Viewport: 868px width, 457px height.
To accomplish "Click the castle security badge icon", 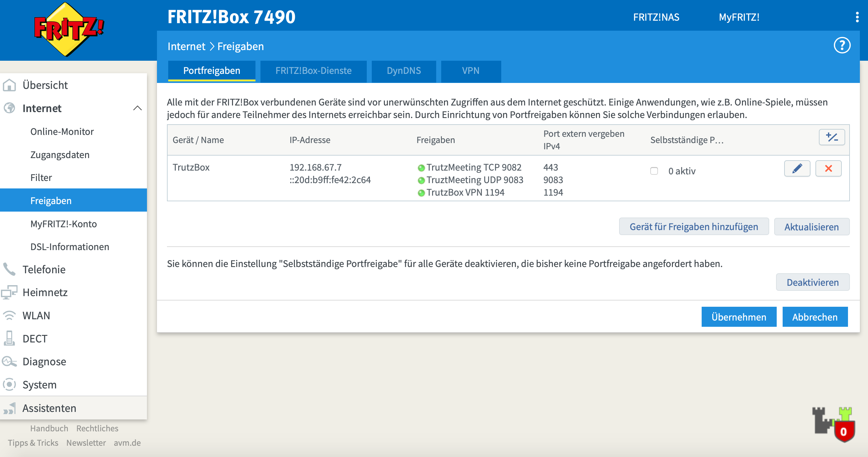I will [833, 424].
